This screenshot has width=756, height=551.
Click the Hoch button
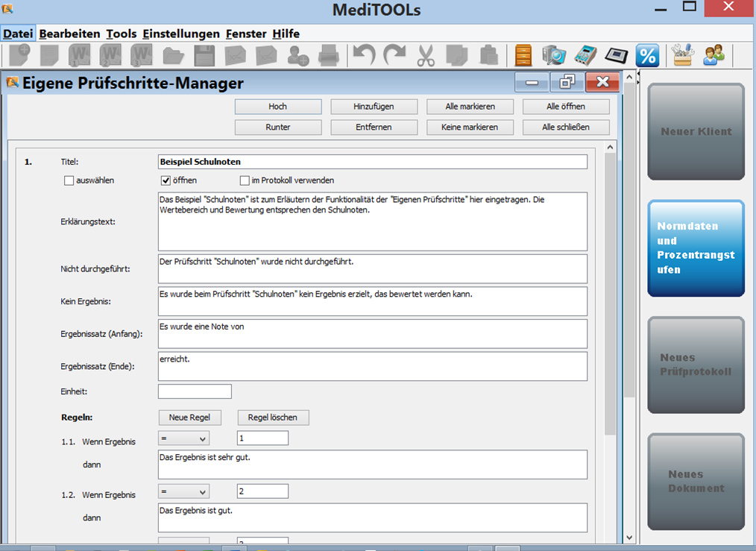pyautogui.click(x=277, y=107)
